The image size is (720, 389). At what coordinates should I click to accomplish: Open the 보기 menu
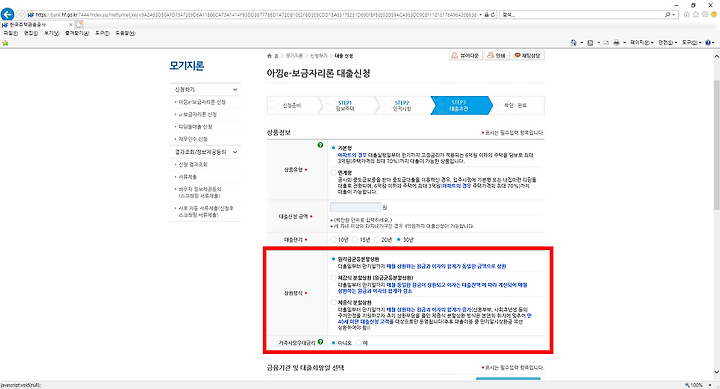click(x=51, y=33)
